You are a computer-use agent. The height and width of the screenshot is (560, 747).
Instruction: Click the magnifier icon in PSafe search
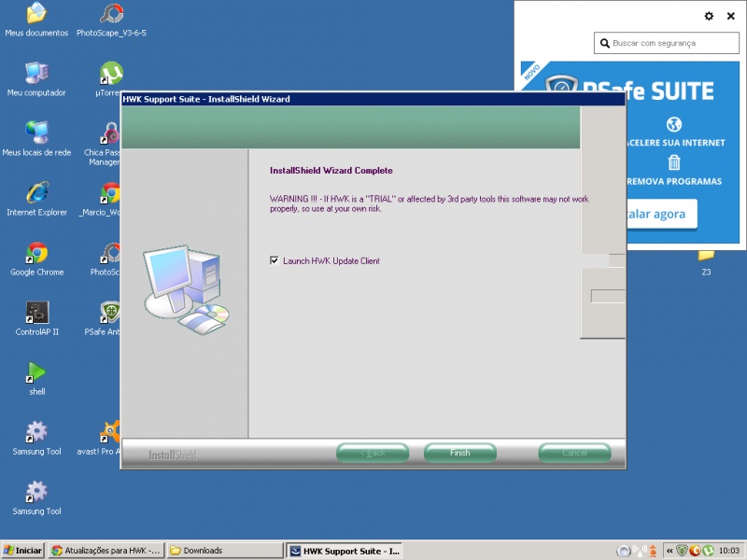point(604,43)
